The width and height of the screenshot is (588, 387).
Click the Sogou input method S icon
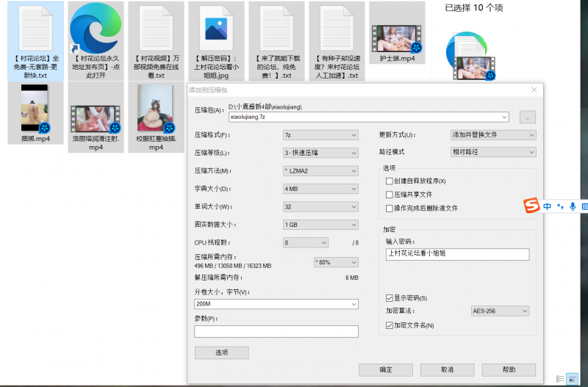point(531,207)
